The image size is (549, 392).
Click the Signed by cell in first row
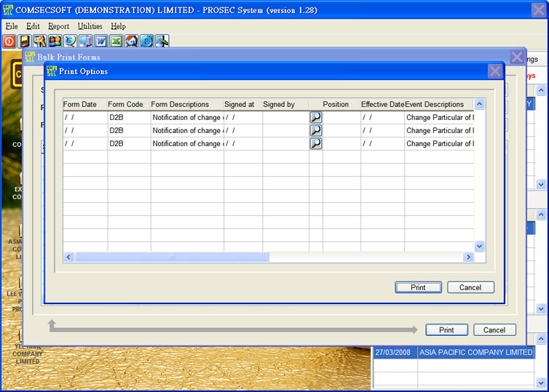tap(285, 117)
